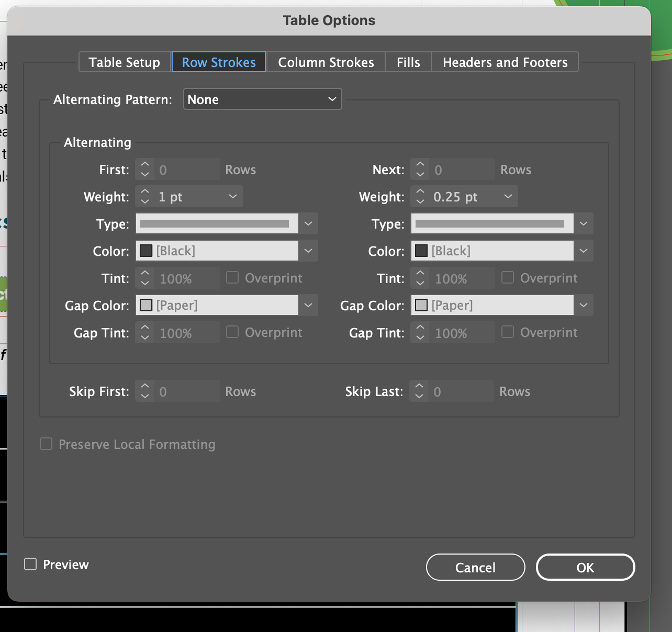Click the Skip First rows input field

point(186,391)
